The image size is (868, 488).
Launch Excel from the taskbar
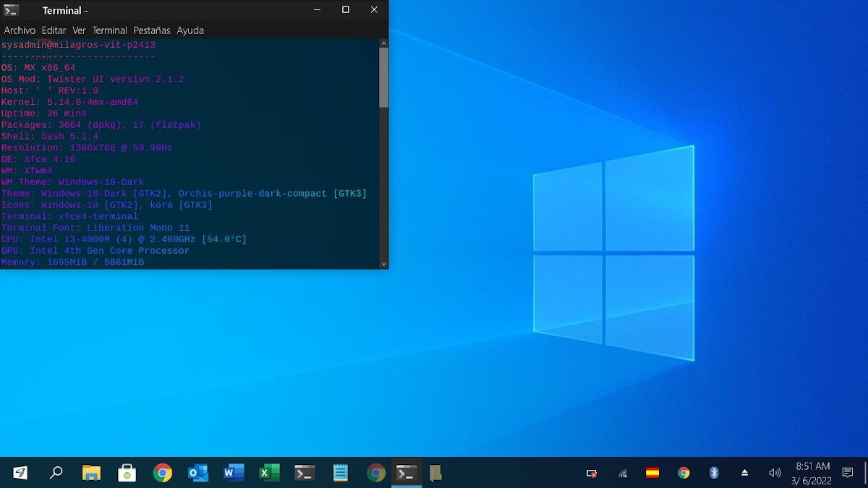(x=268, y=473)
